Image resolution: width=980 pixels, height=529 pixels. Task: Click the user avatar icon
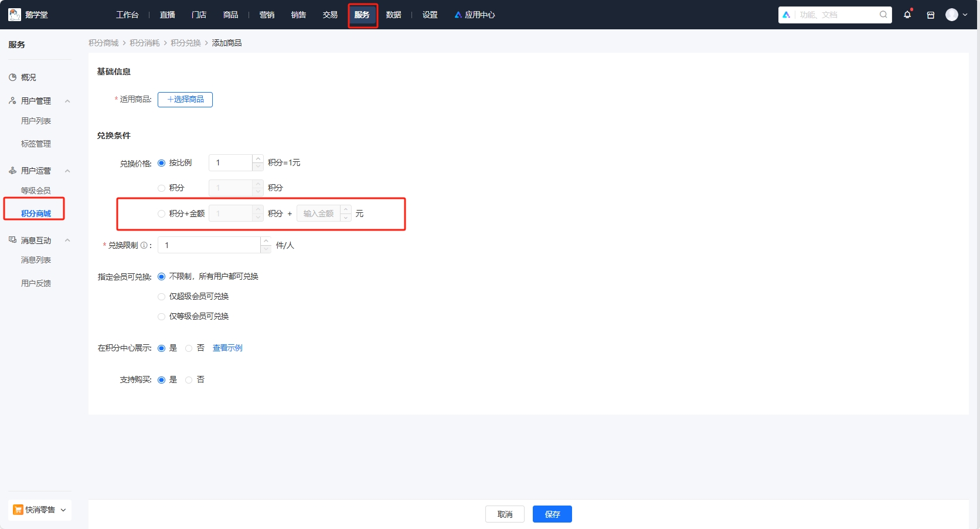click(951, 15)
